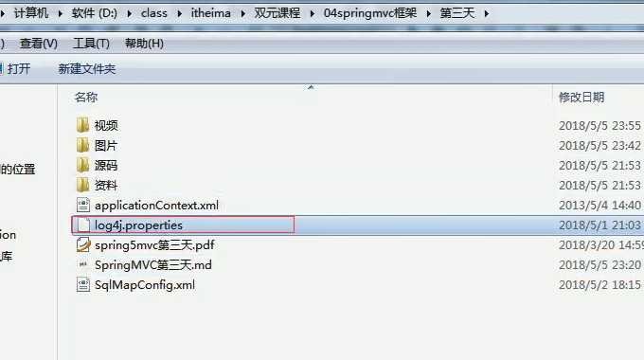
Task: Click the SqlMapConfig.xml file icon
Action: 83,285
